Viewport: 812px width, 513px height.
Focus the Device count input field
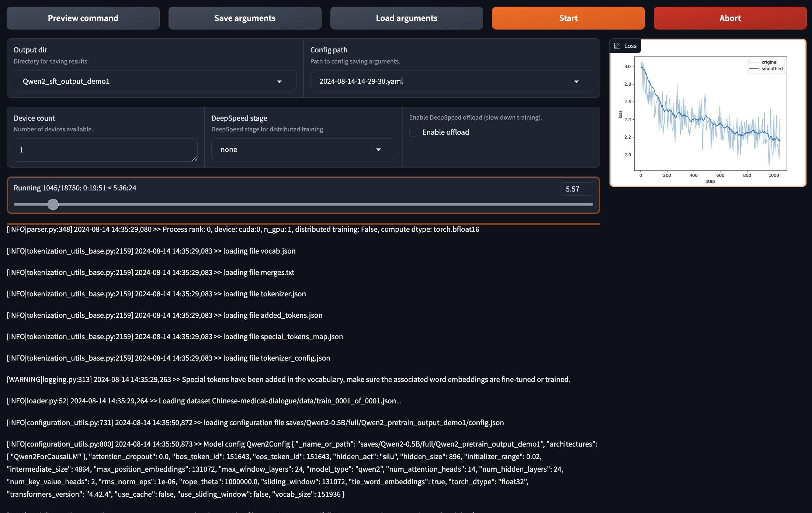point(103,150)
